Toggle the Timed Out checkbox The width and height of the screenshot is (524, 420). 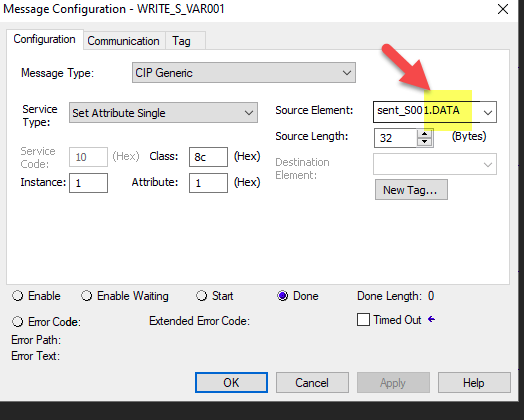(363, 319)
